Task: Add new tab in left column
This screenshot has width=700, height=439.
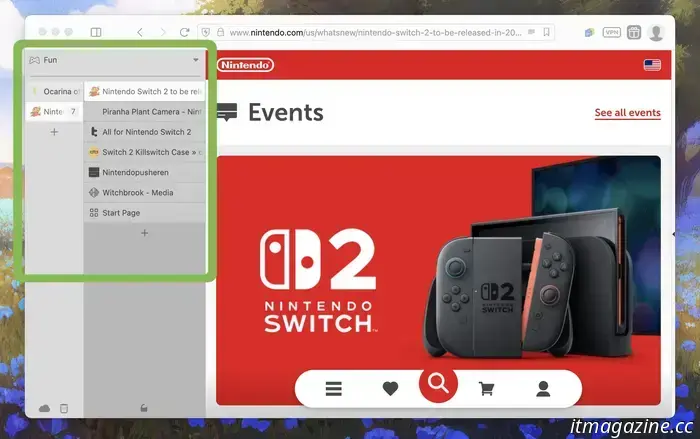Action: click(54, 132)
